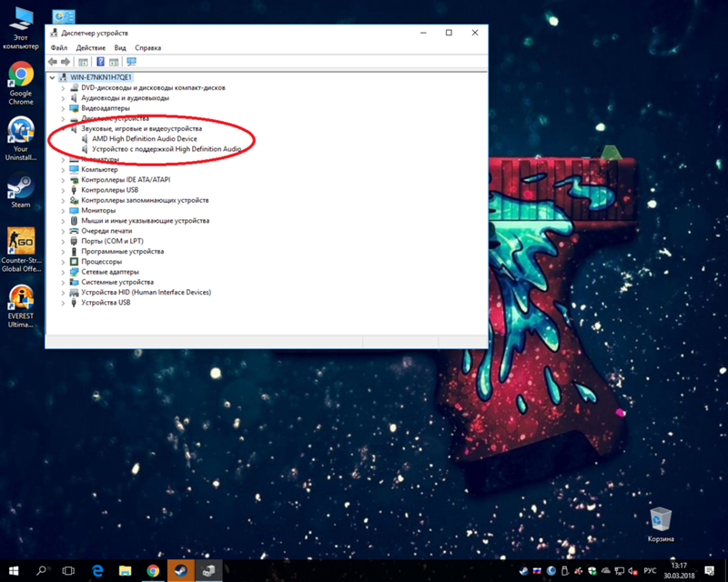Click the Back arrow in Device Manager toolbar
The width and height of the screenshot is (728, 582).
point(53,62)
